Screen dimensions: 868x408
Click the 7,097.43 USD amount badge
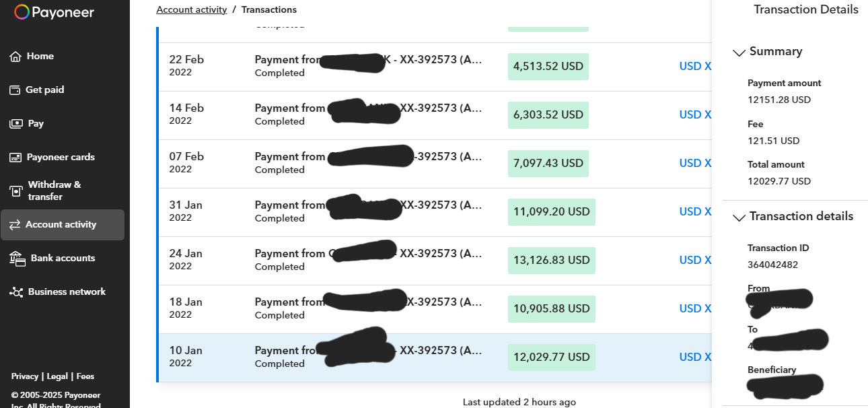(x=548, y=164)
